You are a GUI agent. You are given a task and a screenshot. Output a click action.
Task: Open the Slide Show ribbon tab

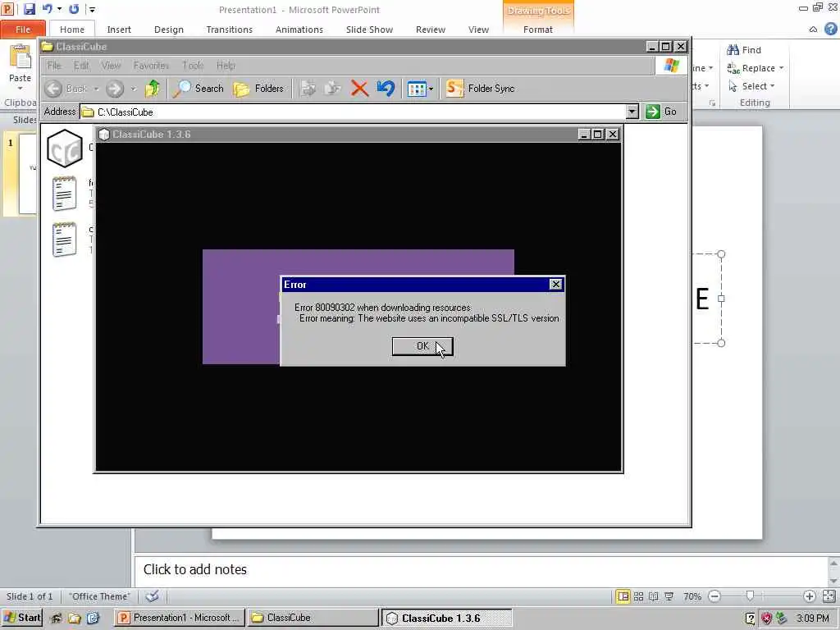point(369,30)
